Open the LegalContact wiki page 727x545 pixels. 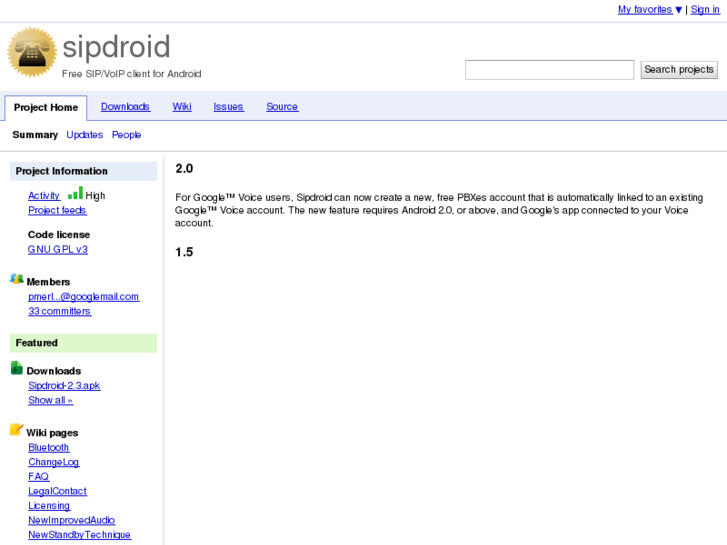tap(57, 491)
